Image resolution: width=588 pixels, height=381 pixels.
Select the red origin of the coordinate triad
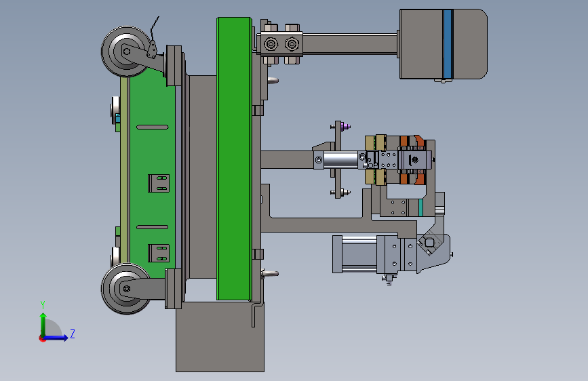click(41, 338)
